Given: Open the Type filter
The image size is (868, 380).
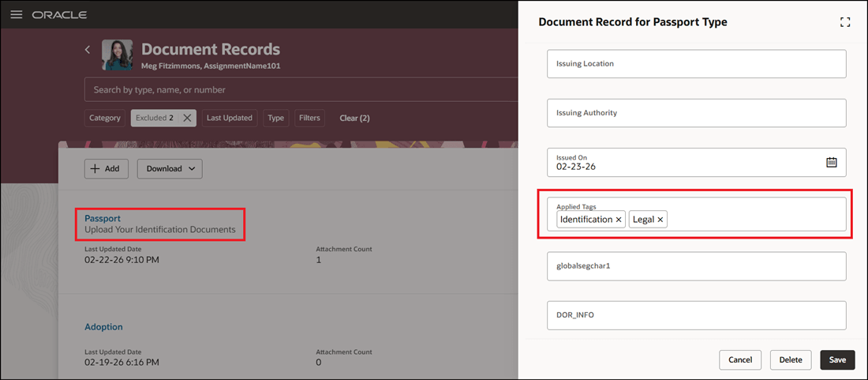Looking at the screenshot, I should click(275, 118).
